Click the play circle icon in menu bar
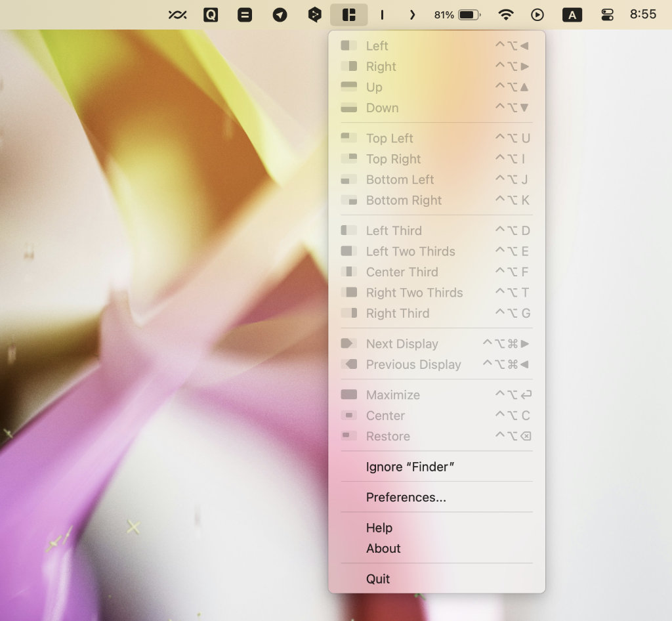This screenshot has height=621, width=672. point(537,14)
